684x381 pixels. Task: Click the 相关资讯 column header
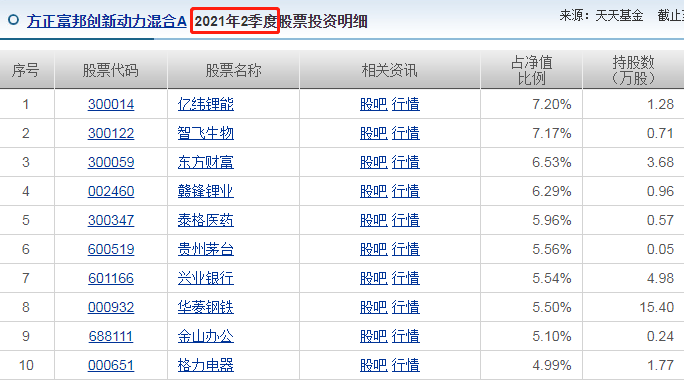tap(390, 70)
